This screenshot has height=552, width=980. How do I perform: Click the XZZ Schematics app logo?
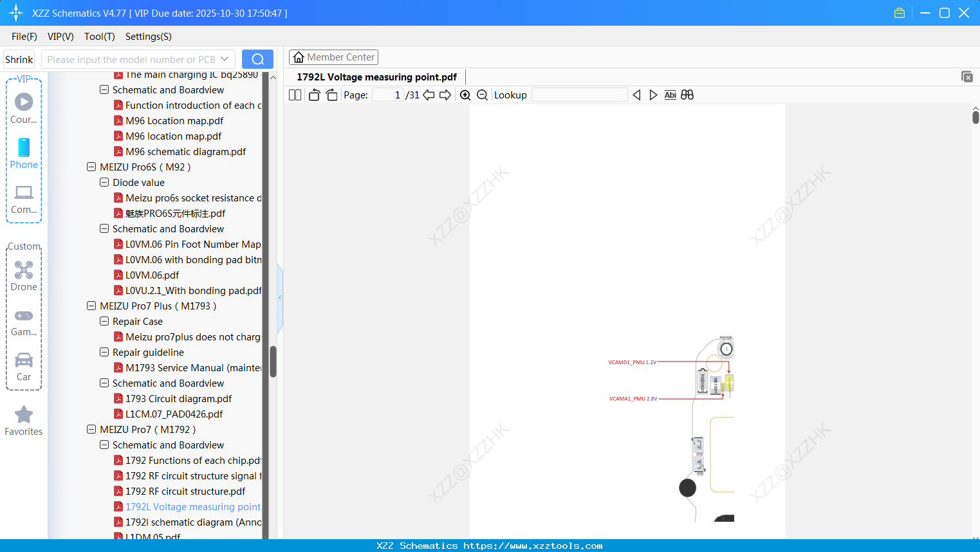tap(15, 13)
